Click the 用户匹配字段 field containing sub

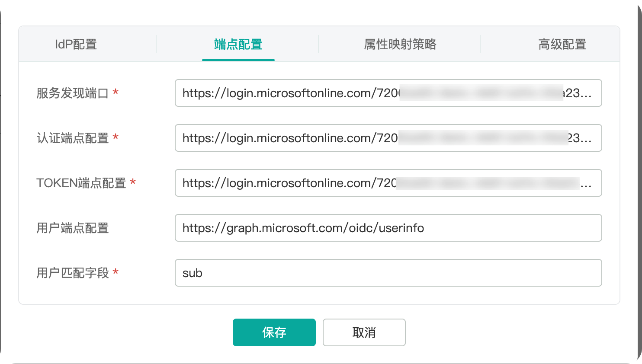pyautogui.click(x=388, y=273)
